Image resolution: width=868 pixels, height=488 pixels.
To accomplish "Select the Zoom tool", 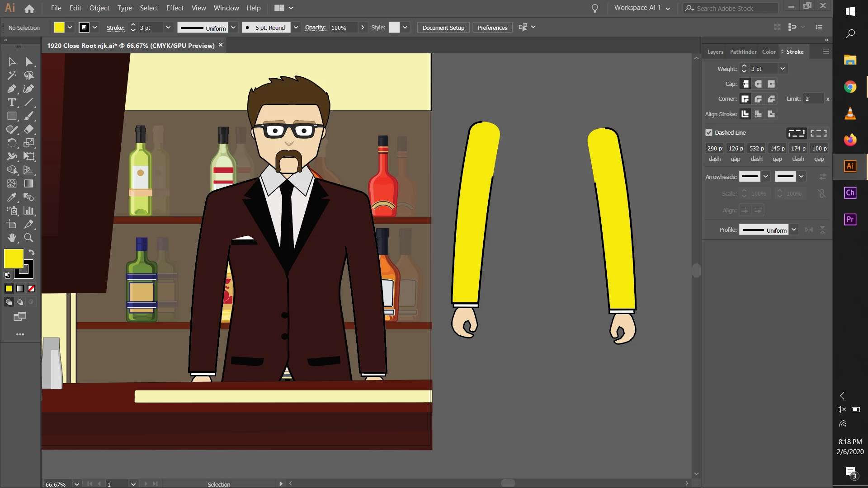I will click(x=29, y=238).
